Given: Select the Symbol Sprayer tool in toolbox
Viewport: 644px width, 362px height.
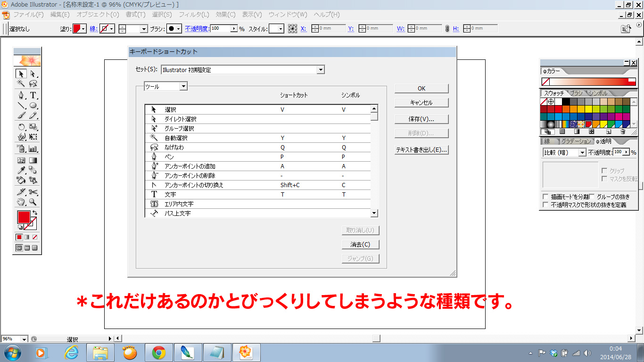Looking at the screenshot, I should 21,148.
